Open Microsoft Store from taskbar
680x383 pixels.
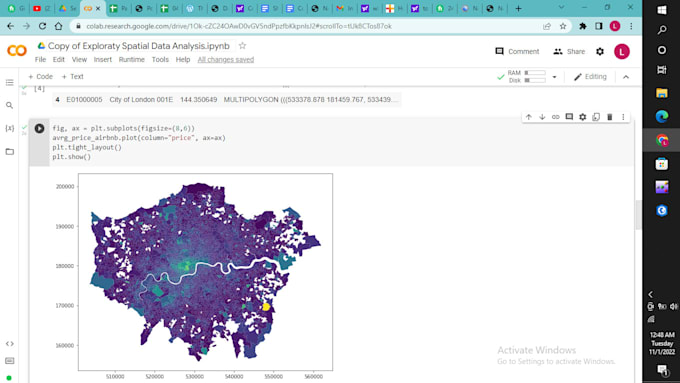pos(662,164)
